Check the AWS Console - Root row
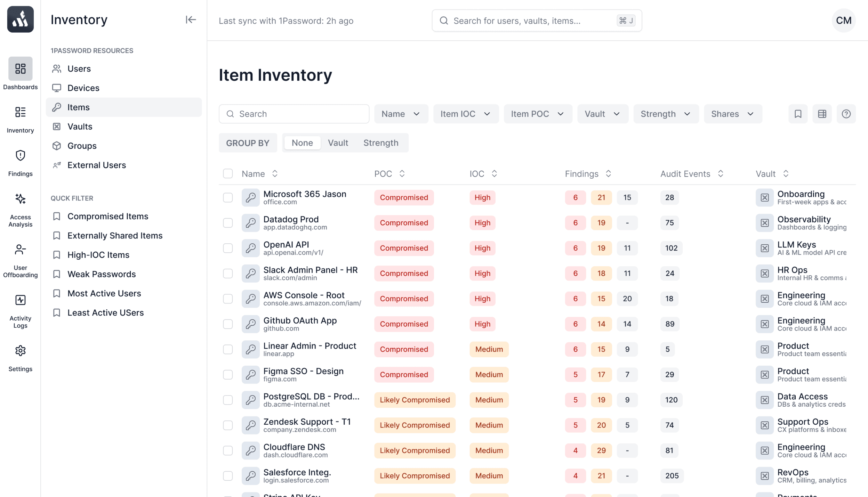 coord(228,299)
